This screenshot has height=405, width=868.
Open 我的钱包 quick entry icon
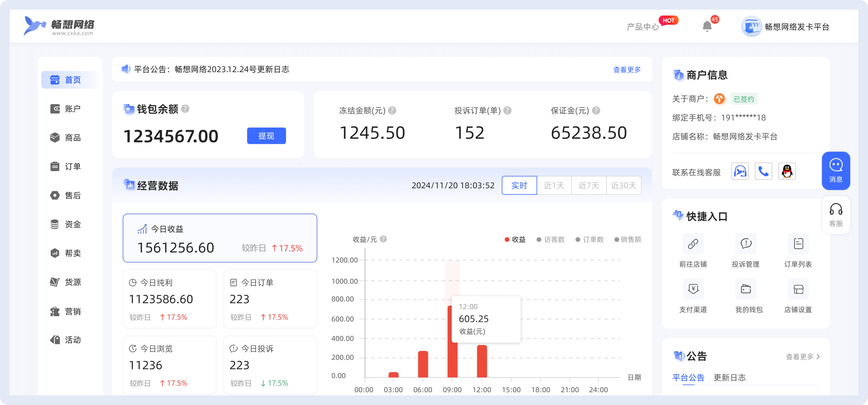(746, 289)
